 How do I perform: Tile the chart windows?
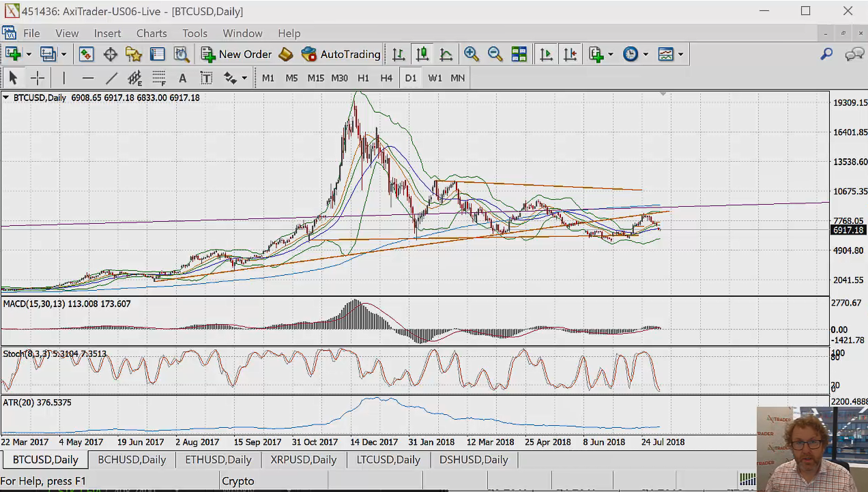[519, 55]
